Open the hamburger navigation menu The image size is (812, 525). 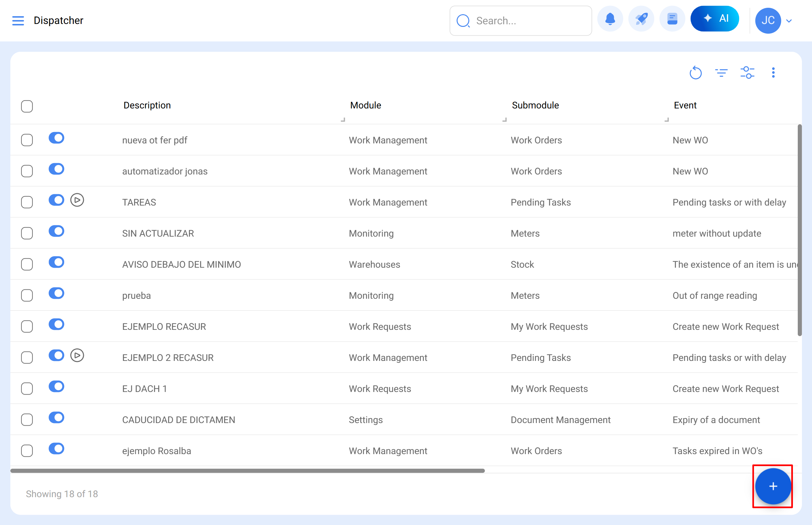click(18, 20)
